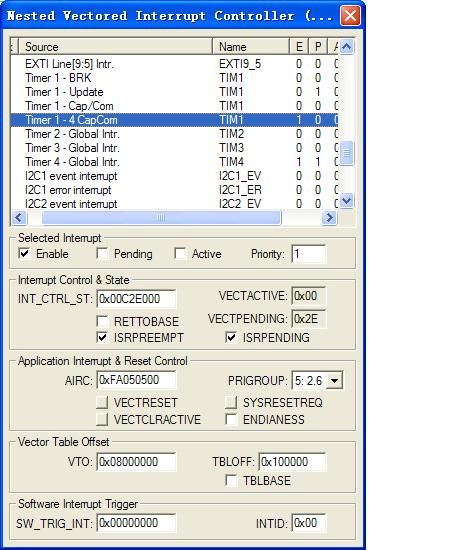Select the Timer 1 - Cap/Com row
This screenshot has height=550, width=470.
(174, 106)
